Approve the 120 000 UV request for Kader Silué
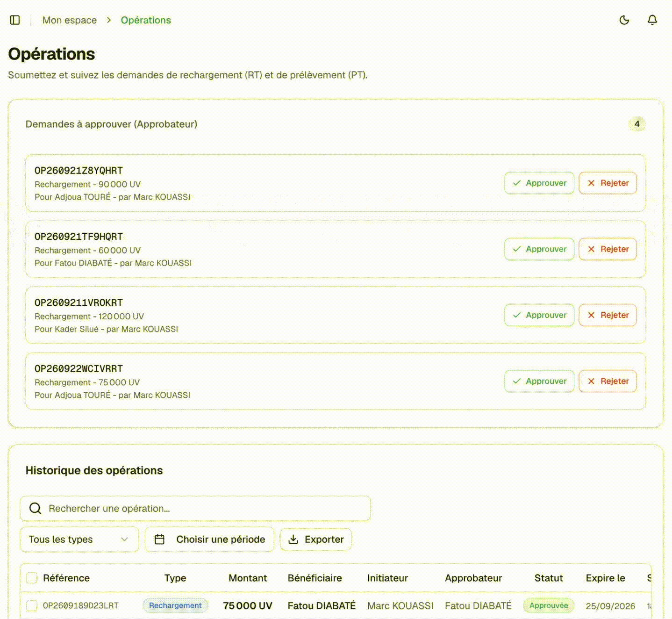This screenshot has height=619, width=672. 539,315
